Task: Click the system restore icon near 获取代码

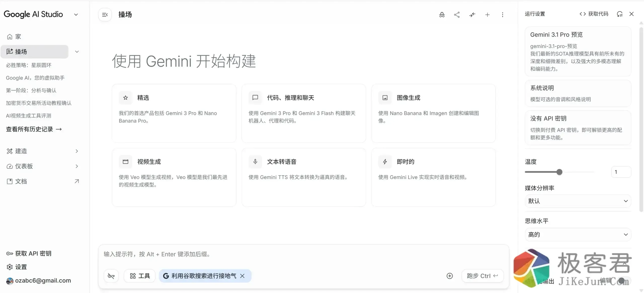Action: coord(620,14)
